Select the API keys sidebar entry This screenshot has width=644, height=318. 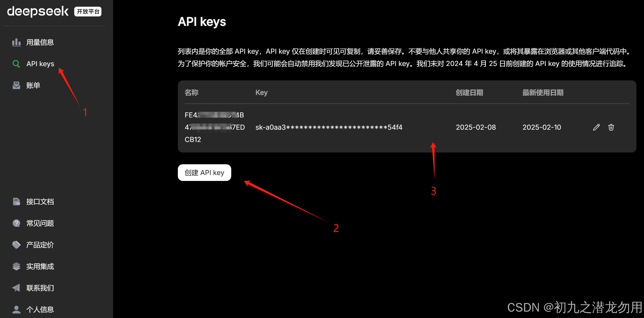coord(40,64)
